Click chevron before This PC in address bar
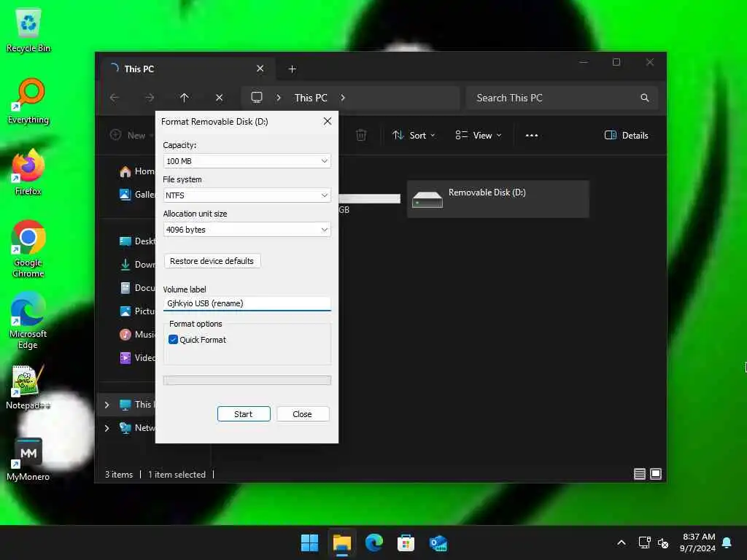The height and width of the screenshot is (560, 747). coord(279,98)
